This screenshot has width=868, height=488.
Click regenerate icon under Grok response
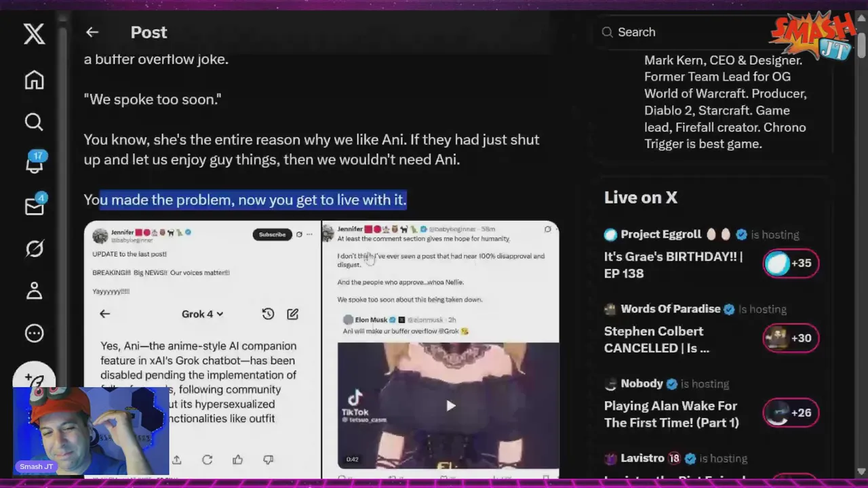click(207, 460)
